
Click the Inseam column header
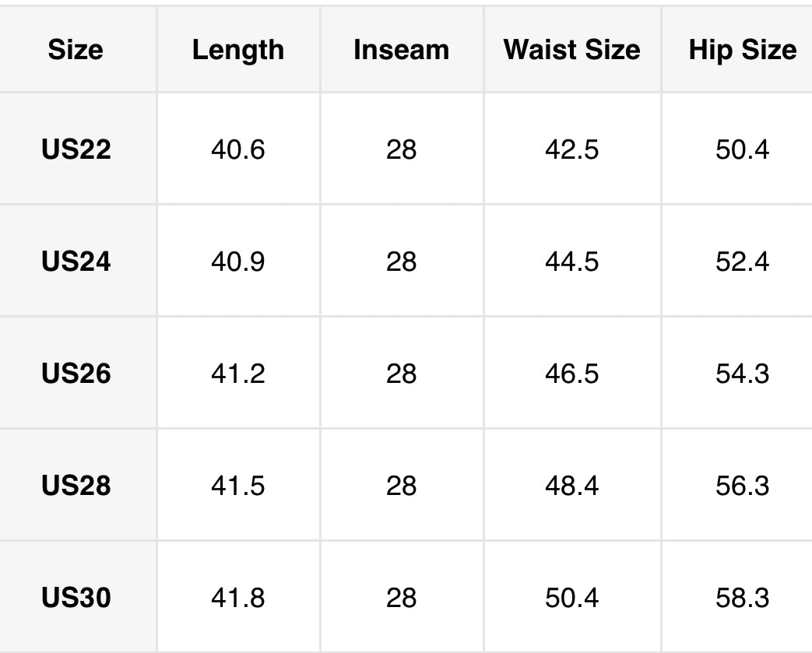coord(401,50)
